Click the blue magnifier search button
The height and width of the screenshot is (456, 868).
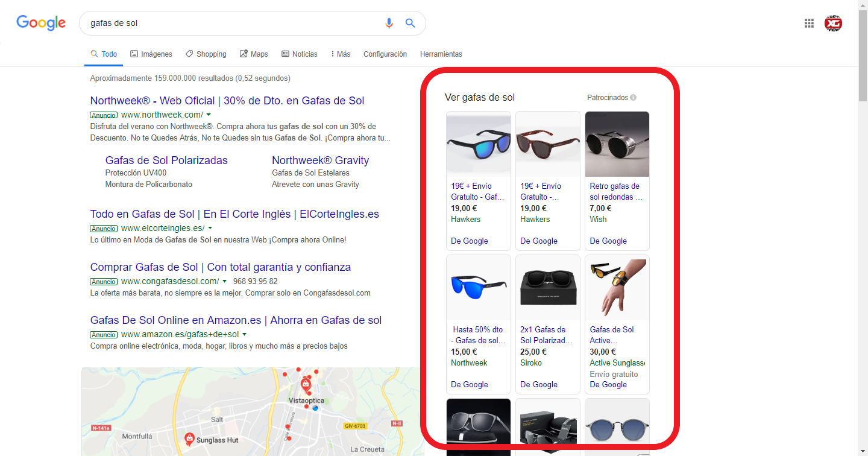[410, 23]
